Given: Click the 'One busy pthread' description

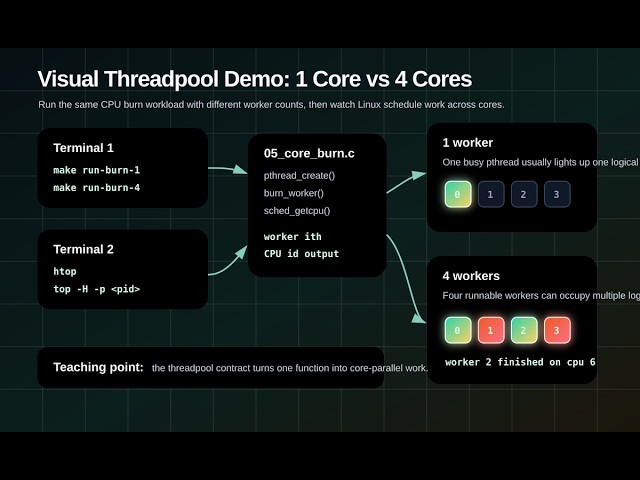Looking at the screenshot, I should (x=541, y=162).
